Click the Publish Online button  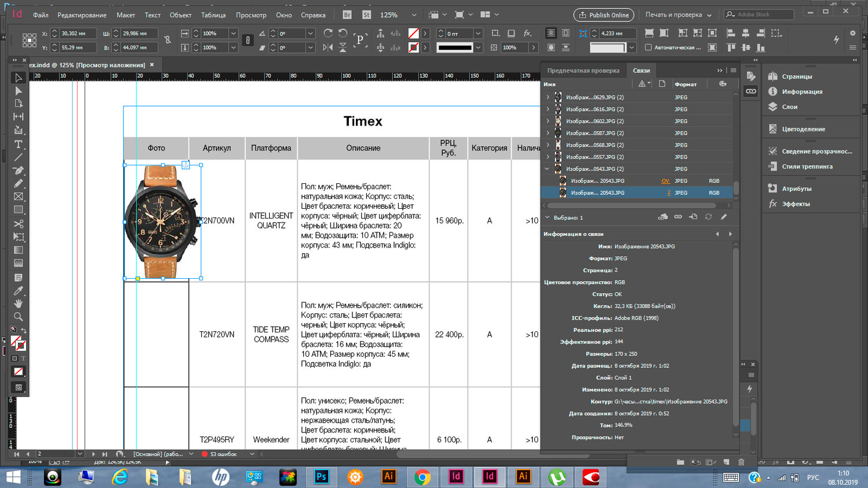(604, 15)
